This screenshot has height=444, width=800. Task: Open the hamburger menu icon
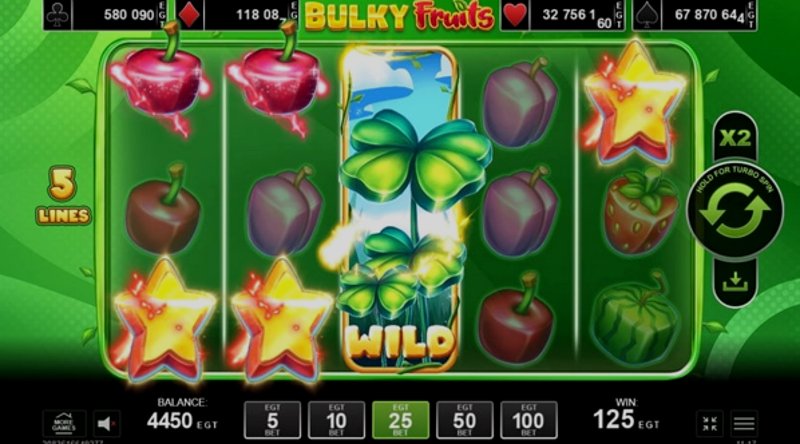744,424
